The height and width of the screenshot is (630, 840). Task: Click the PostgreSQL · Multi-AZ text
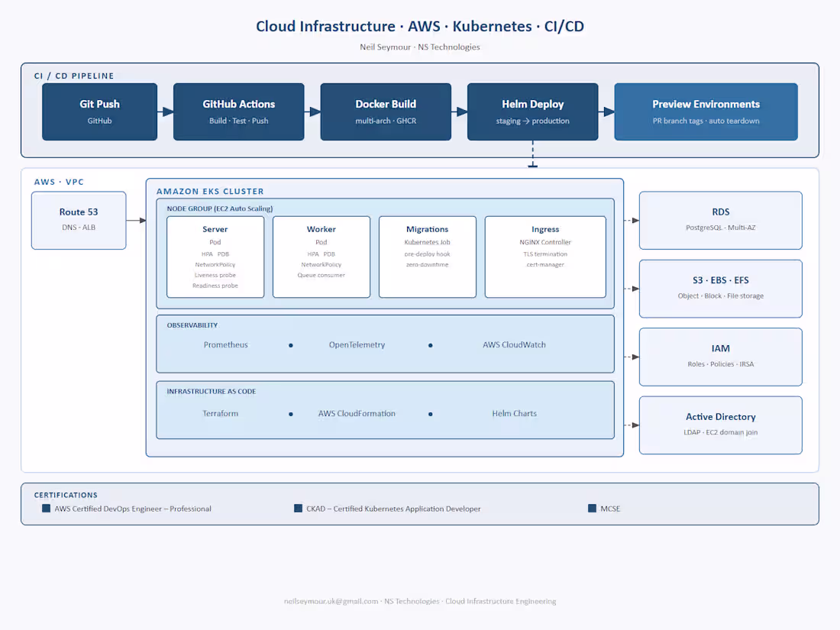(721, 228)
